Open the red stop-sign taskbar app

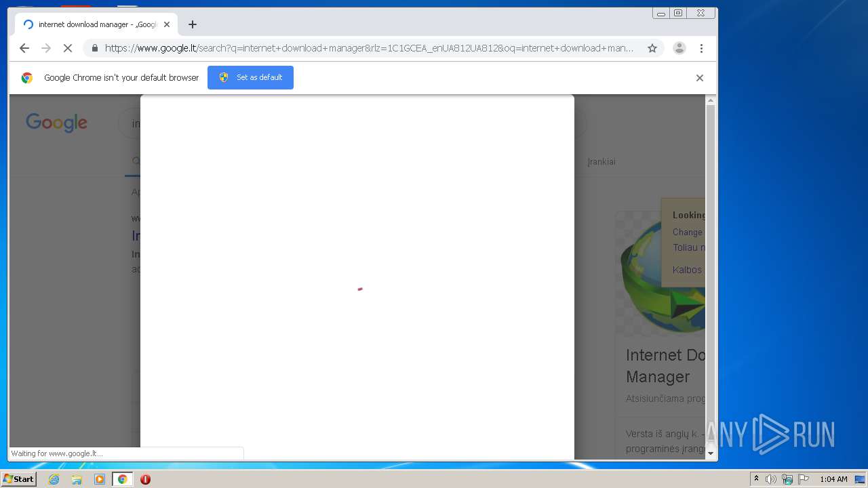[145, 479]
